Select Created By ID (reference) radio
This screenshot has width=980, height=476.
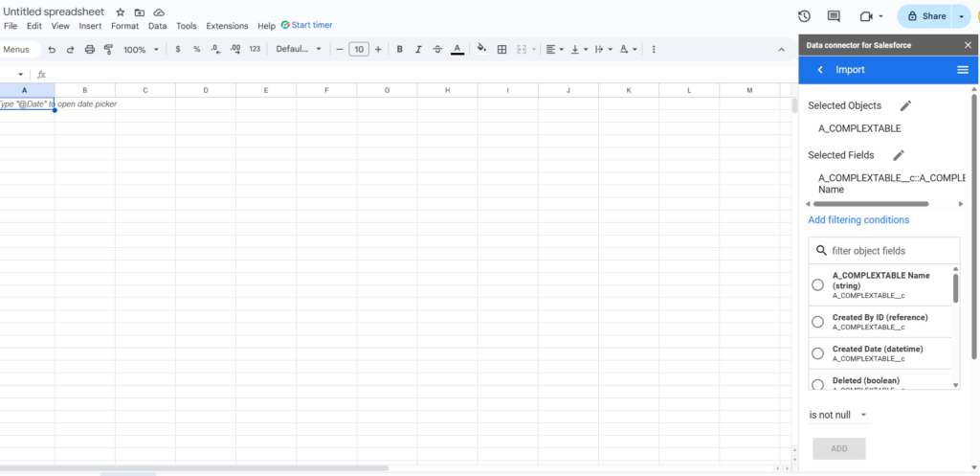pyautogui.click(x=817, y=322)
